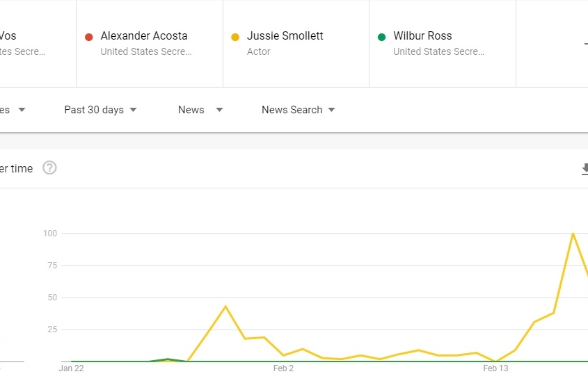
Task: Click the small green bump on chart
Action: click(x=168, y=359)
